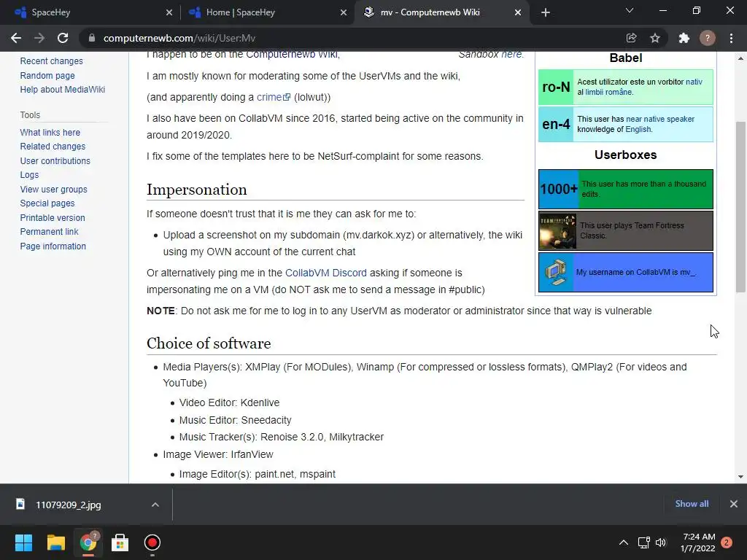This screenshot has width=747, height=560.
Task: Click the Team Fortress Classic userbox image
Action: click(557, 231)
